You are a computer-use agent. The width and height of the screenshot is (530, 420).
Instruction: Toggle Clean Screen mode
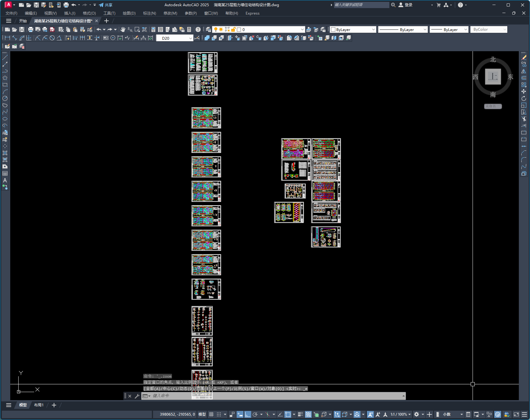click(x=516, y=414)
